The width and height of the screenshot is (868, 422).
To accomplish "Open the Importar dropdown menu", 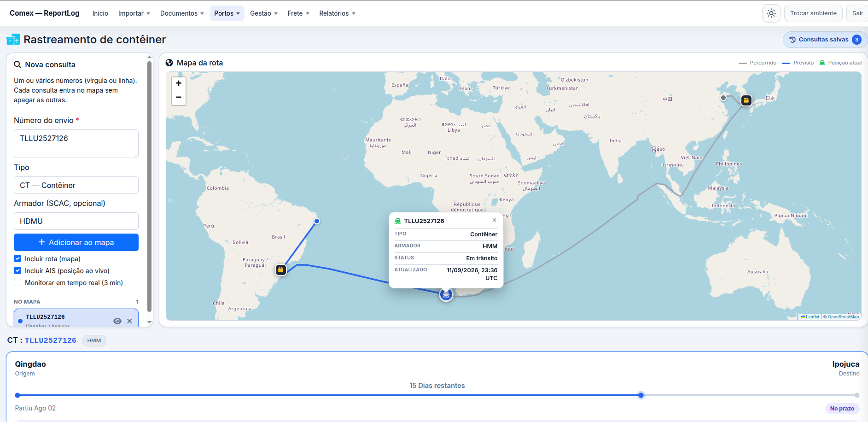I will [x=134, y=13].
